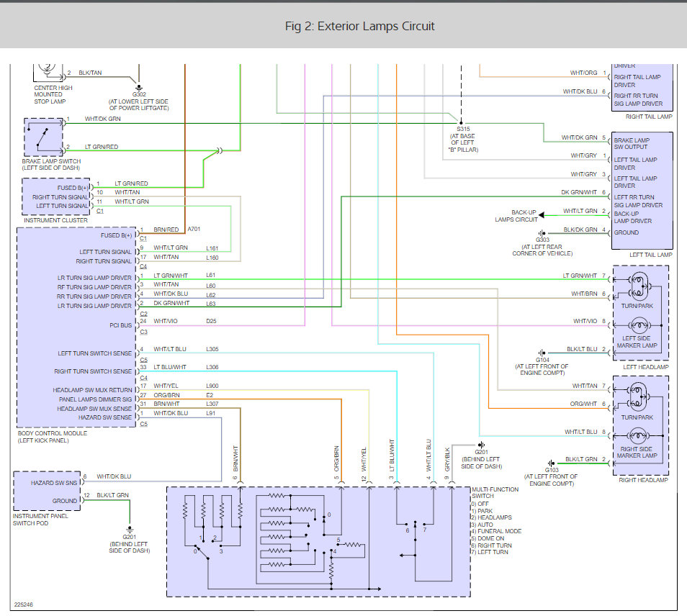Click the left side marker lamp bulb symbol
687x616 pixels.
(x=638, y=325)
